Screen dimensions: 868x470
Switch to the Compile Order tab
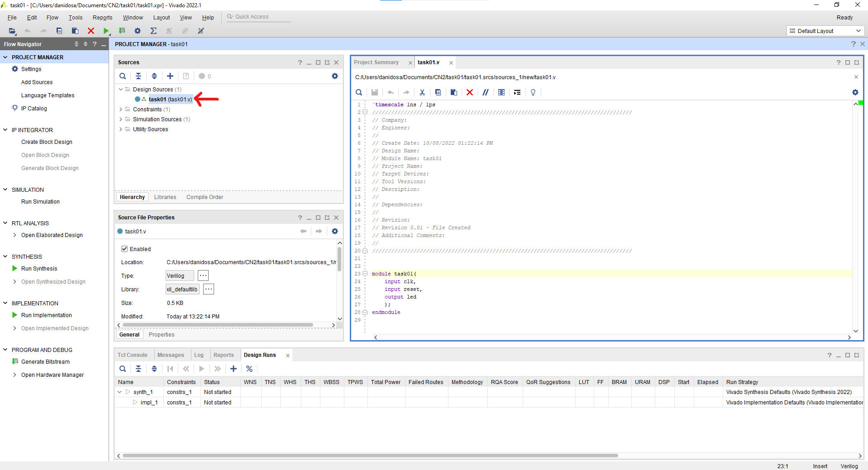(x=205, y=197)
